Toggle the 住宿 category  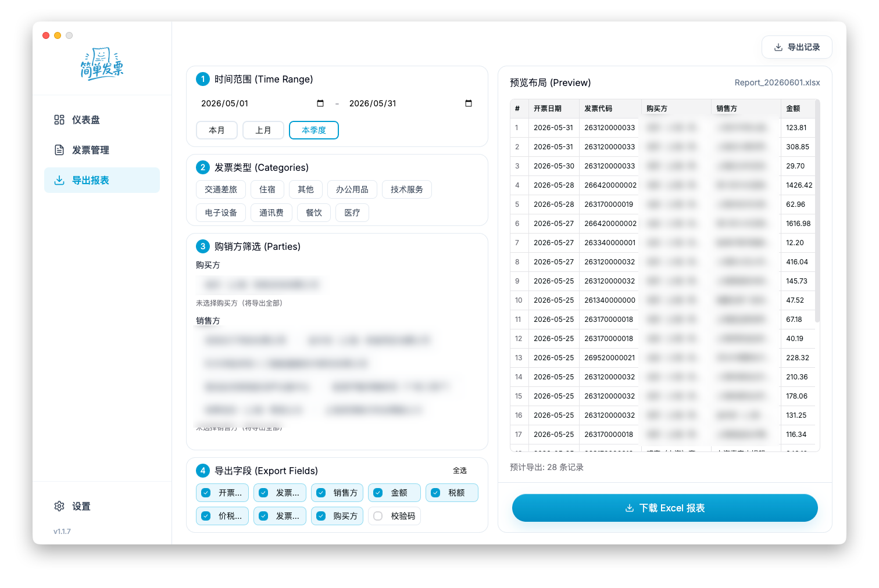(x=267, y=189)
